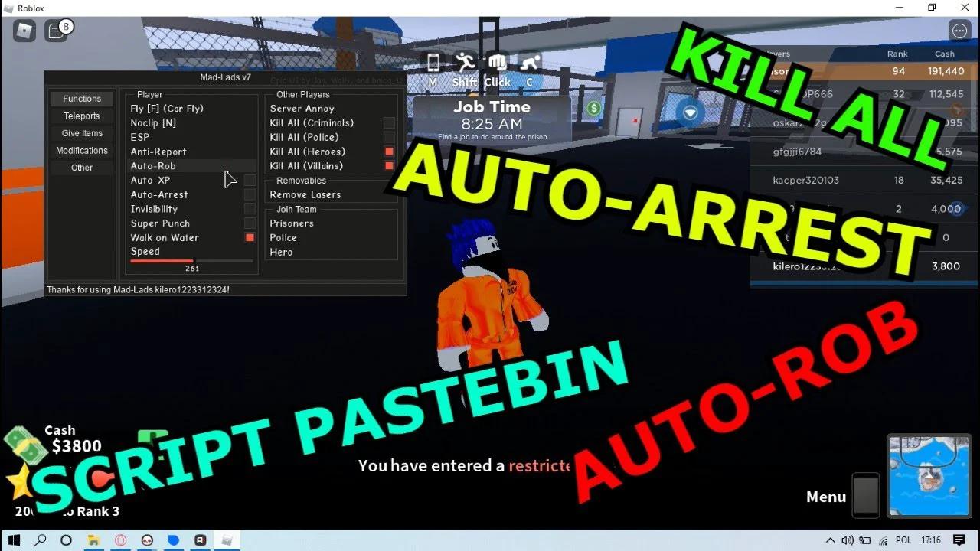This screenshot has height=551, width=980.
Task: Collect the green dollar icon in the scene
Action: (593, 109)
